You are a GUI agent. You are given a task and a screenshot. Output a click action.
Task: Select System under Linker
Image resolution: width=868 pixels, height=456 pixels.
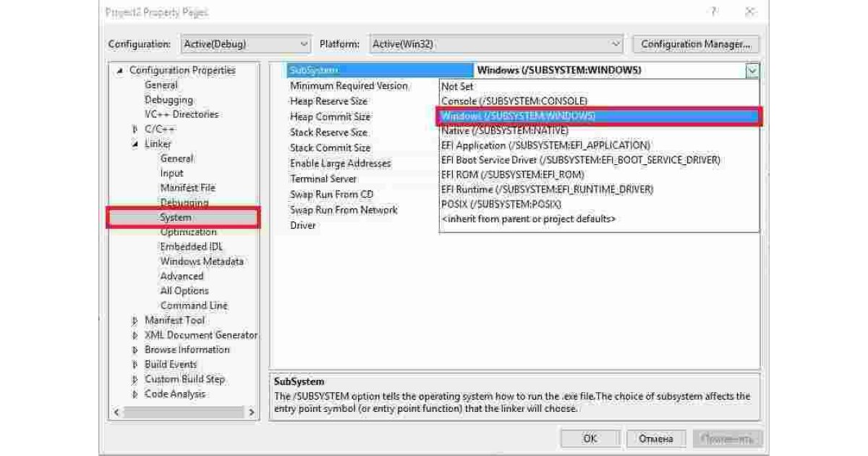(176, 217)
